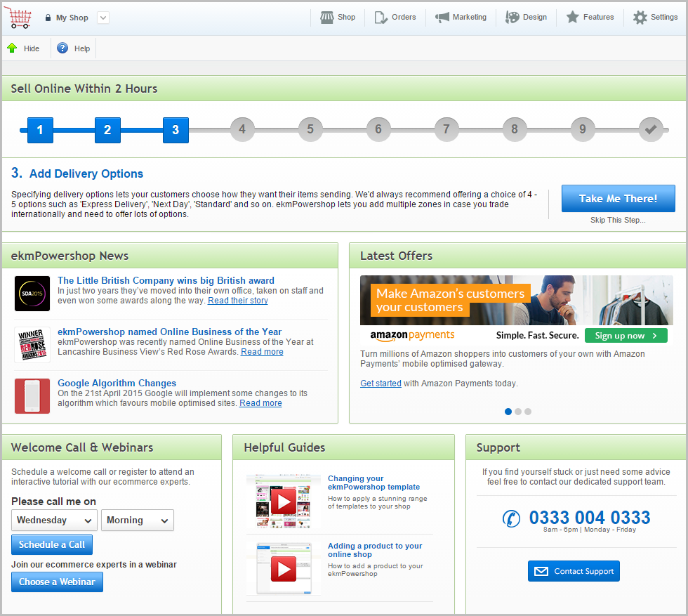688x616 pixels.
Task: Select step 3 in progress bar
Action: point(176,130)
